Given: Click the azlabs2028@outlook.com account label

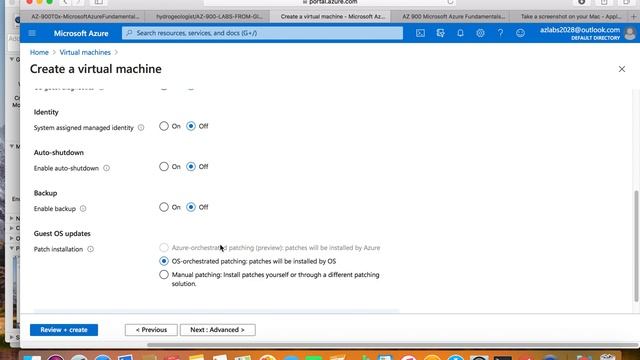Looking at the screenshot, I should tap(580, 30).
